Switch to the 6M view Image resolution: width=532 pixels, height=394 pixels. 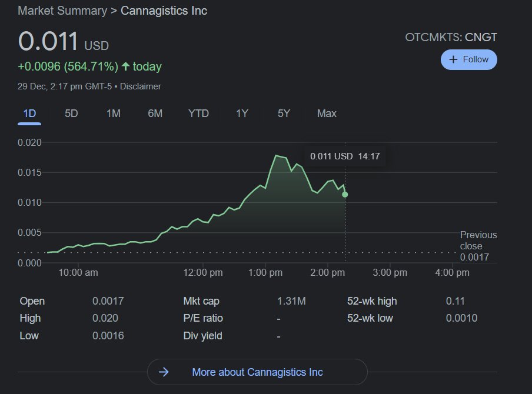tap(155, 113)
